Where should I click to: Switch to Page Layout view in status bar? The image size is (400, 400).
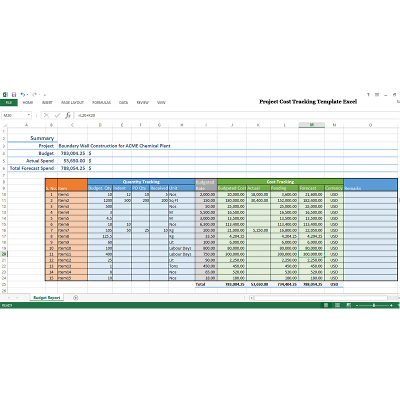337,305
